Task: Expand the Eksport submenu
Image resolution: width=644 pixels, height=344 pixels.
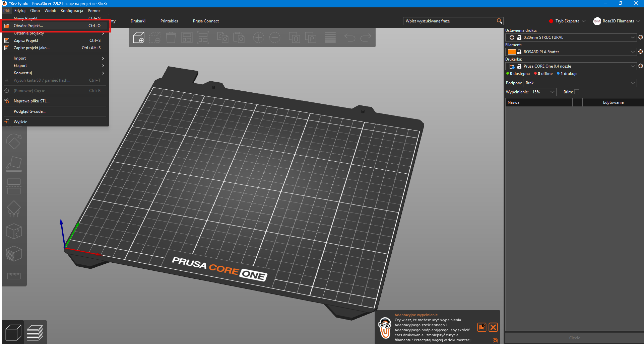Action: click(55, 66)
